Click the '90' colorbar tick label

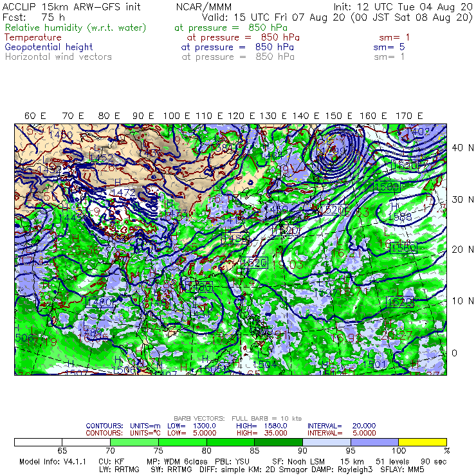tap(303, 451)
